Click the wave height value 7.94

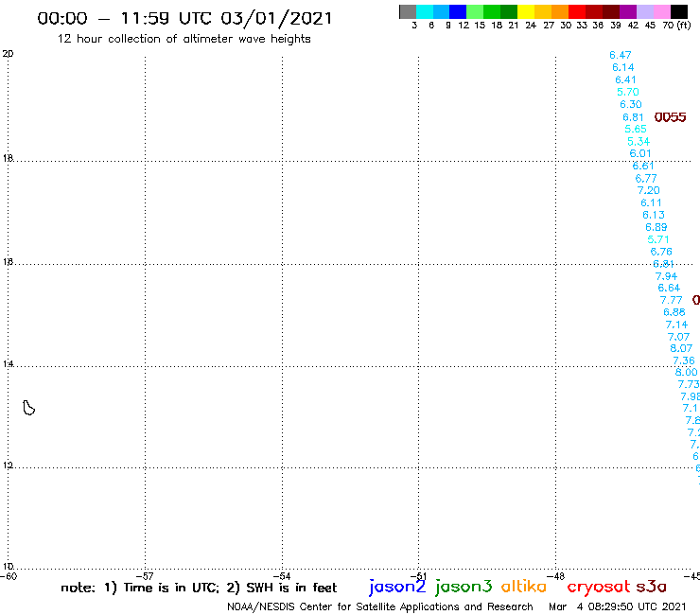click(666, 276)
